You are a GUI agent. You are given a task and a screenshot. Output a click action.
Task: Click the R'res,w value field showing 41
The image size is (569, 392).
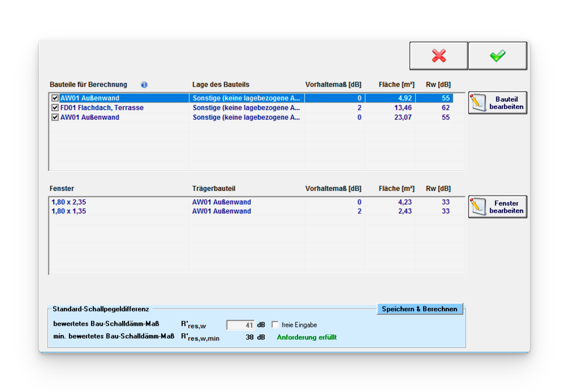coord(240,325)
